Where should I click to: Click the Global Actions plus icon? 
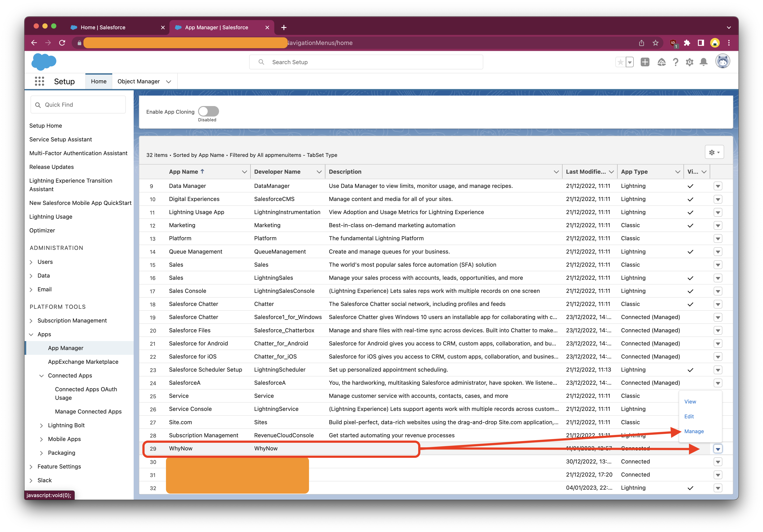click(x=645, y=62)
